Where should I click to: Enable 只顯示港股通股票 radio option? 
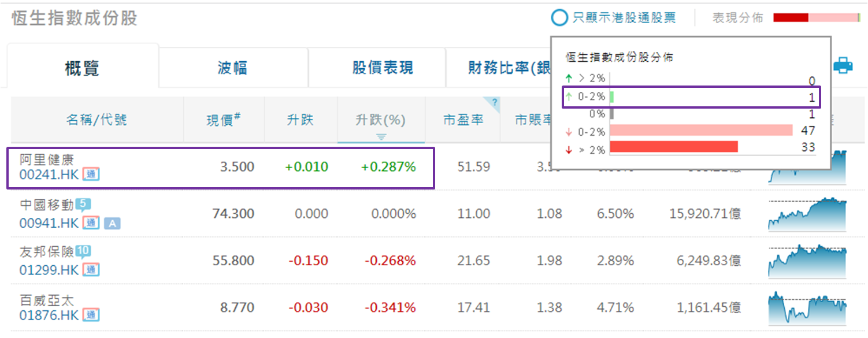point(559,18)
